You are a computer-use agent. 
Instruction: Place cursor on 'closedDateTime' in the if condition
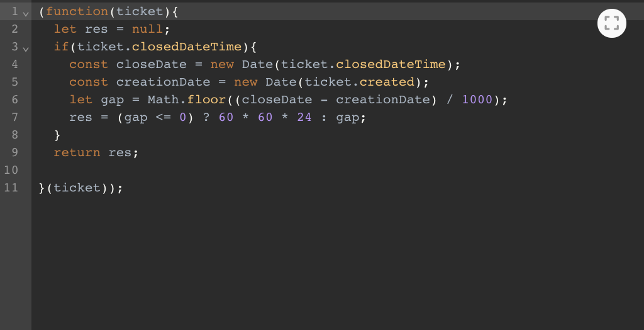coord(187,47)
